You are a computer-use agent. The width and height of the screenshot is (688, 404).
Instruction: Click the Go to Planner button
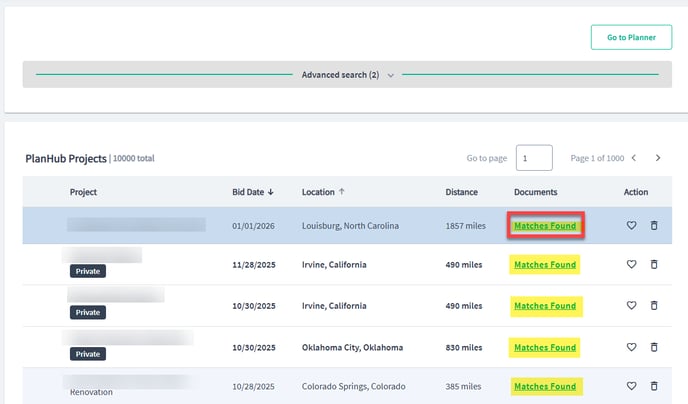pyautogui.click(x=631, y=37)
